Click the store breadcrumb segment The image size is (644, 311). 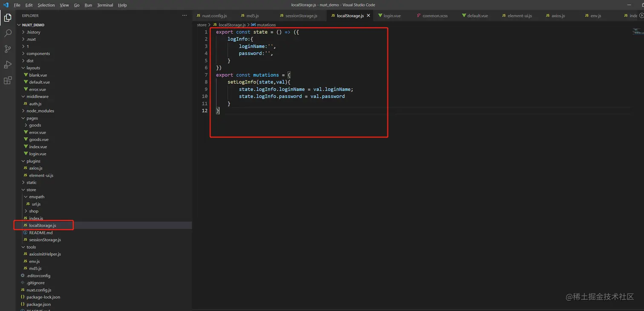[201, 25]
